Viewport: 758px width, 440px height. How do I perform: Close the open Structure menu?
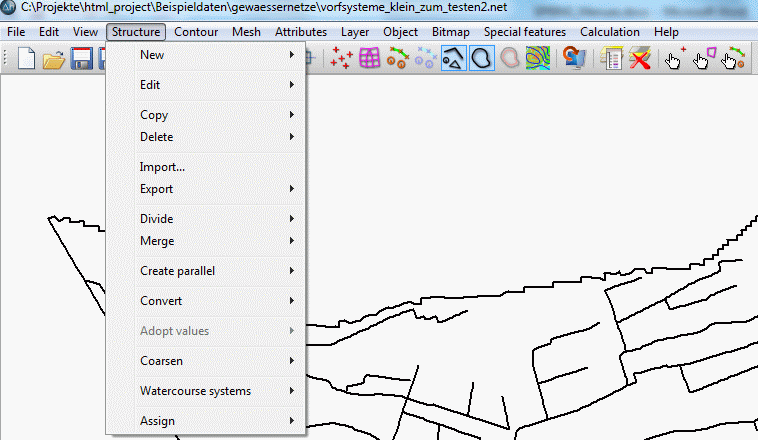coord(136,32)
